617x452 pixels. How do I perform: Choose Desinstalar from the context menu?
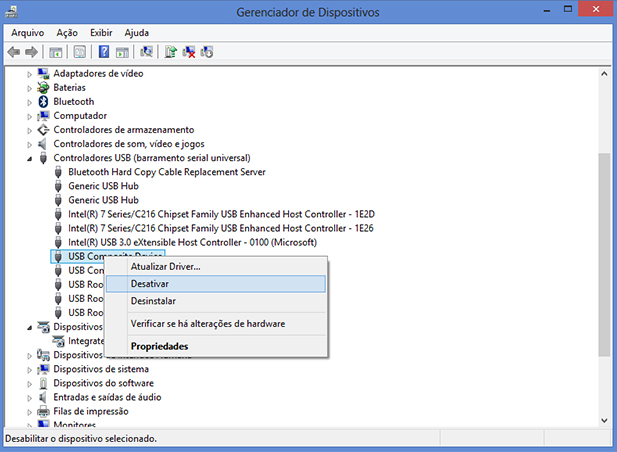pos(216,301)
